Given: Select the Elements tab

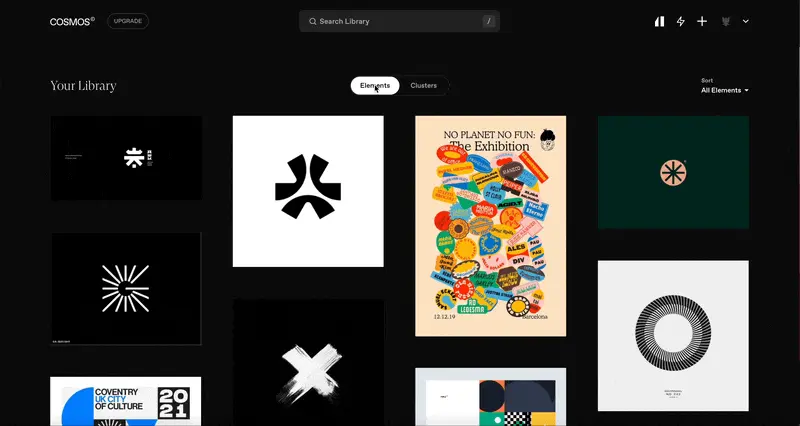Looking at the screenshot, I should click(375, 86).
